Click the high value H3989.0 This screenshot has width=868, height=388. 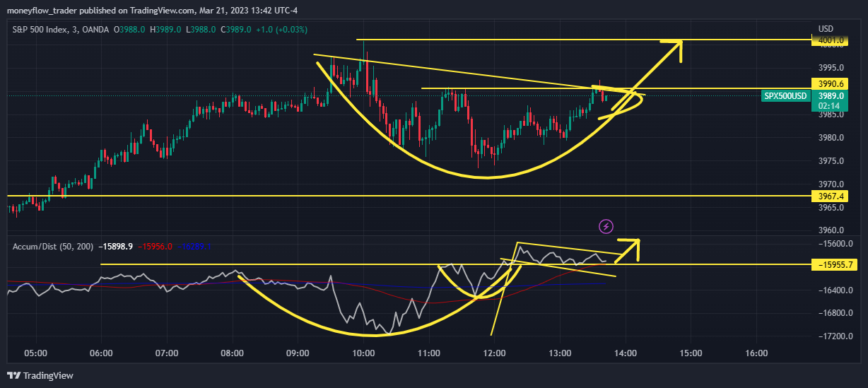coord(165,30)
